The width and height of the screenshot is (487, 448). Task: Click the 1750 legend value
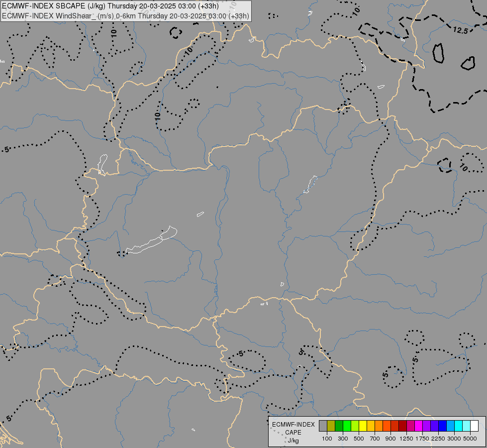coord(422,439)
